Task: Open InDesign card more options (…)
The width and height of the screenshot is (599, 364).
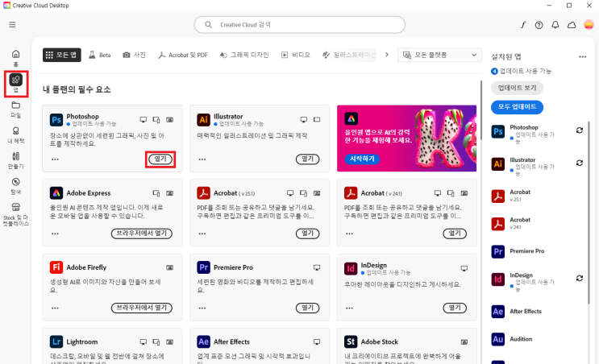Action: coord(349,308)
